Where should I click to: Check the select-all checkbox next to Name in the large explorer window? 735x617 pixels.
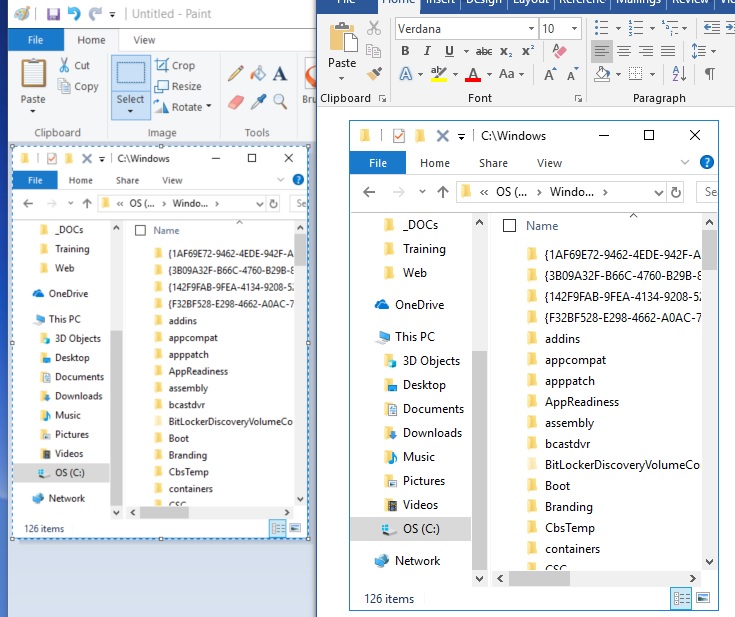509,226
